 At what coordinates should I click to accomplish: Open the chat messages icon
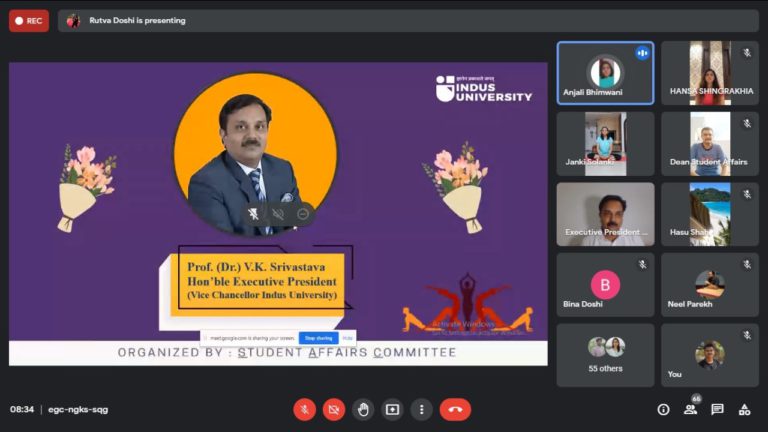click(x=718, y=409)
